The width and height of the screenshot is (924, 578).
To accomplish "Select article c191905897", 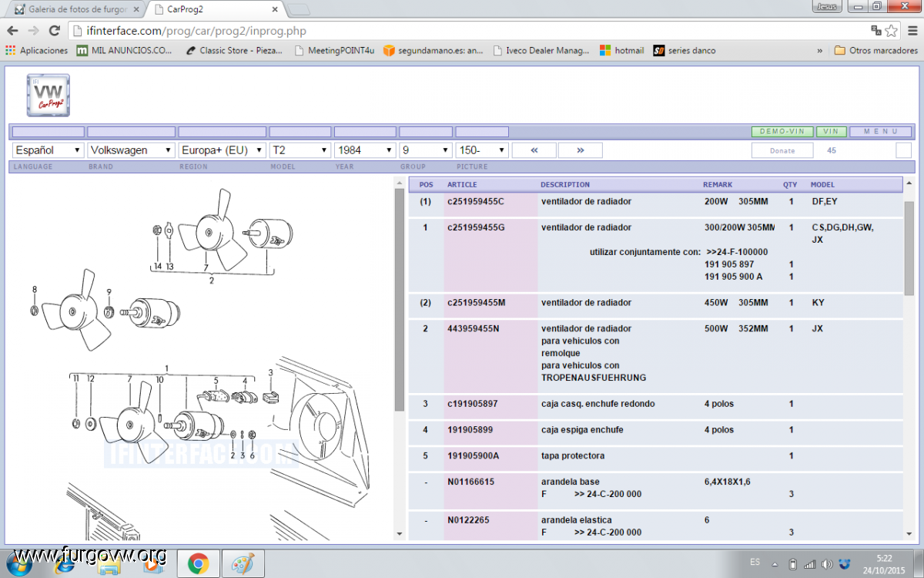I will pyautogui.click(x=472, y=404).
